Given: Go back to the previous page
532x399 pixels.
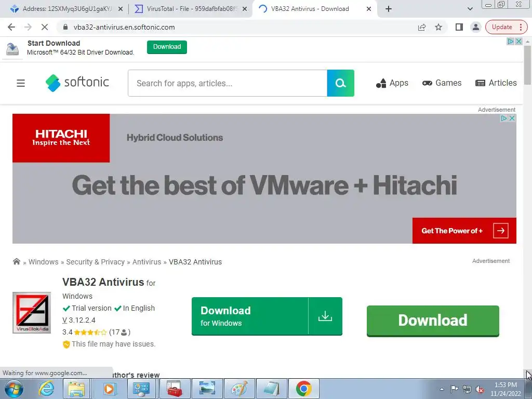Looking at the screenshot, I should (x=11, y=27).
